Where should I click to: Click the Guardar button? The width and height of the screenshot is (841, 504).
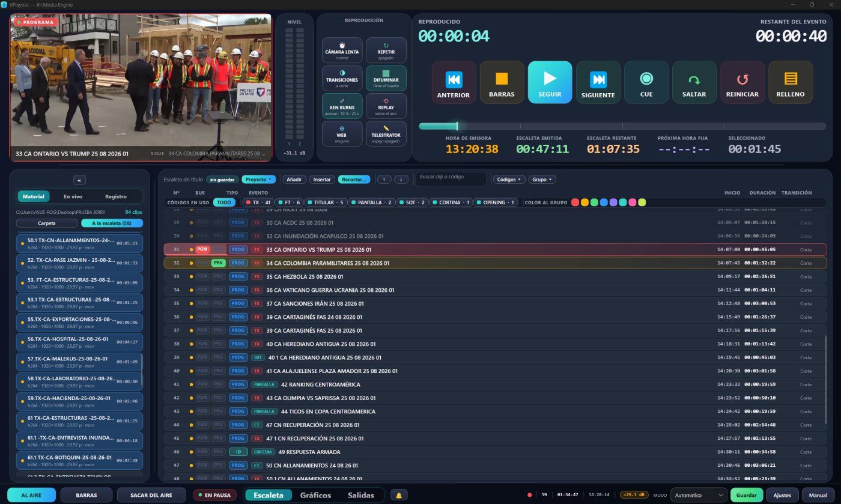click(747, 495)
